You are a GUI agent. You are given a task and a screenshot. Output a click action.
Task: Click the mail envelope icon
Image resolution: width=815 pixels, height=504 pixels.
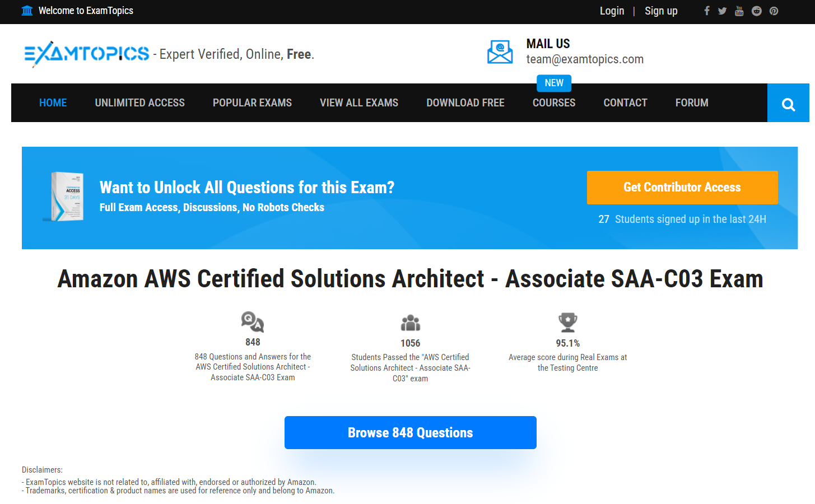pyautogui.click(x=500, y=52)
